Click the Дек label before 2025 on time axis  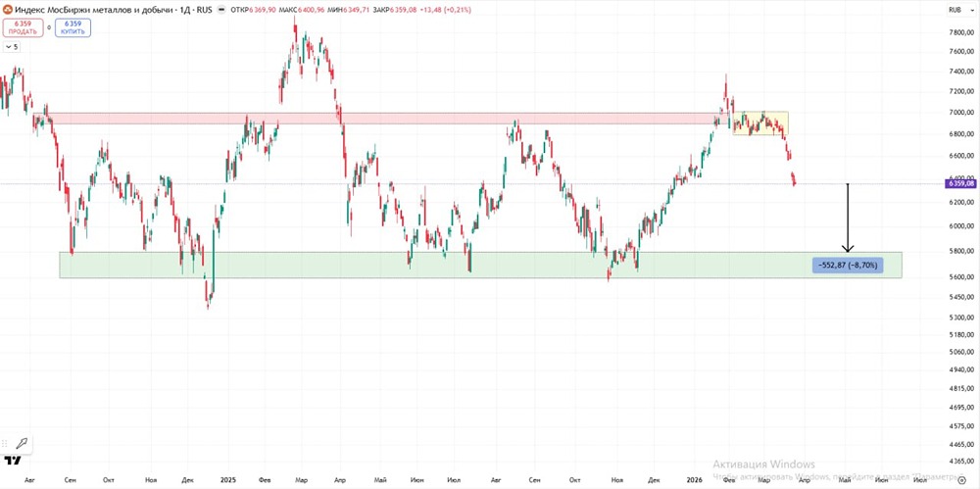(187, 480)
